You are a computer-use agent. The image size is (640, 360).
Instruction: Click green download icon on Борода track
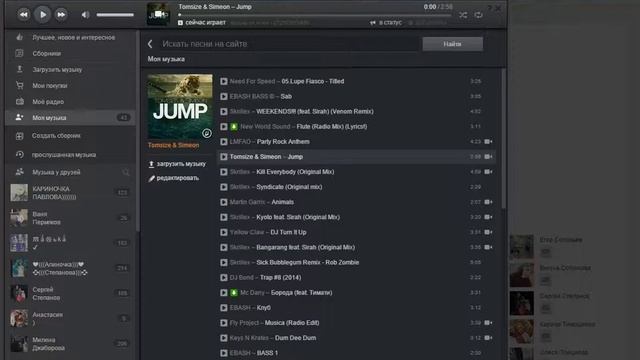(x=234, y=293)
